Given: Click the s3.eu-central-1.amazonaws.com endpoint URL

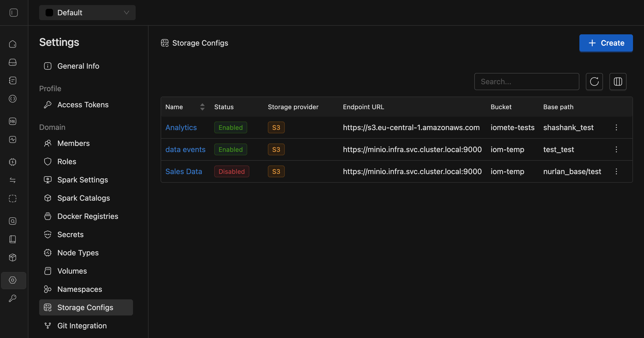Looking at the screenshot, I should point(411,127).
